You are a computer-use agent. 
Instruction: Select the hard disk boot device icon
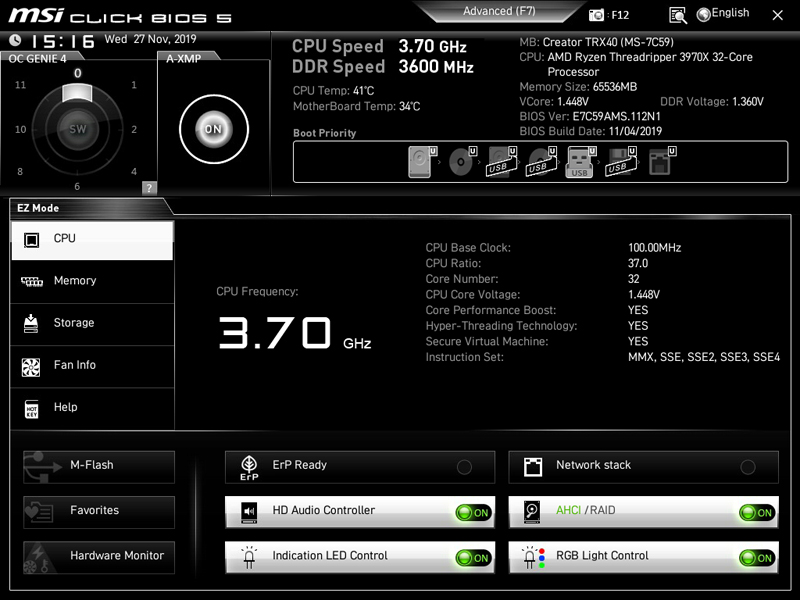pos(422,162)
